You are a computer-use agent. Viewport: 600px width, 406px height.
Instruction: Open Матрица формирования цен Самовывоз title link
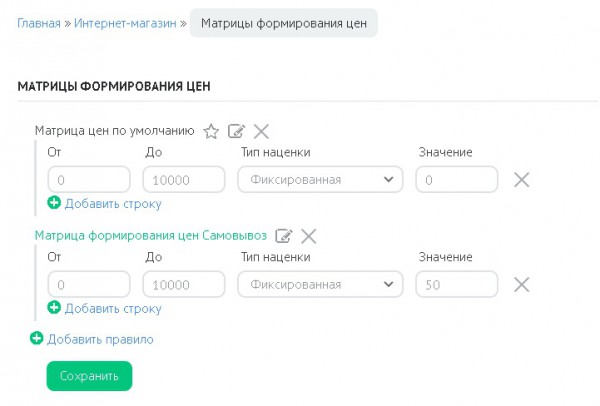151,235
